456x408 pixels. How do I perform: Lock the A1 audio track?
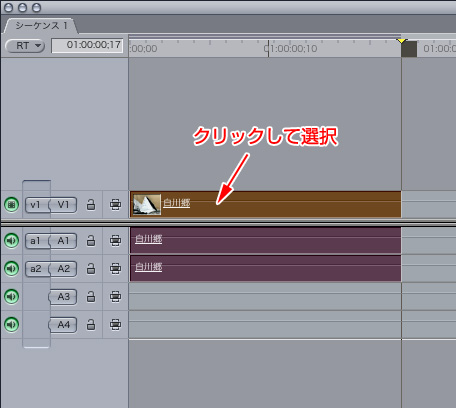pyautogui.click(x=91, y=241)
